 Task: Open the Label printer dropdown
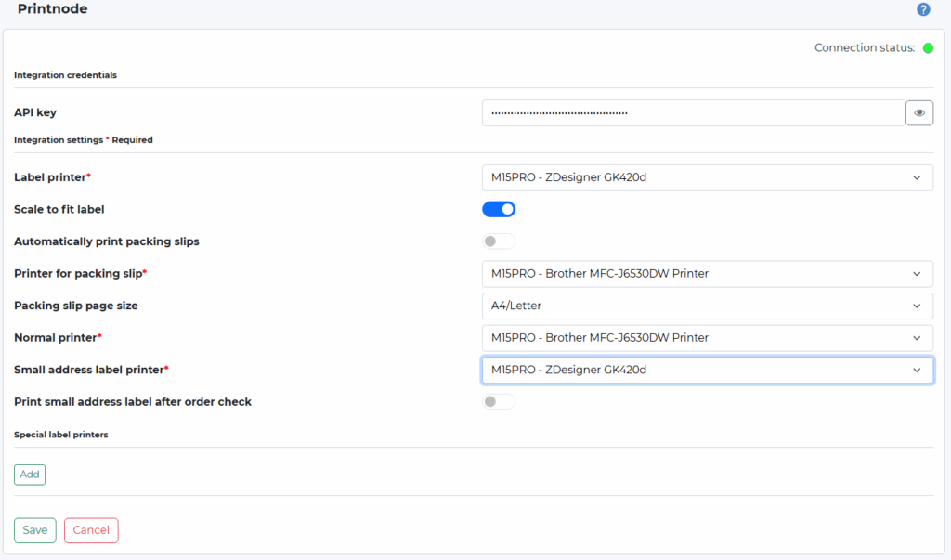pyautogui.click(x=706, y=177)
